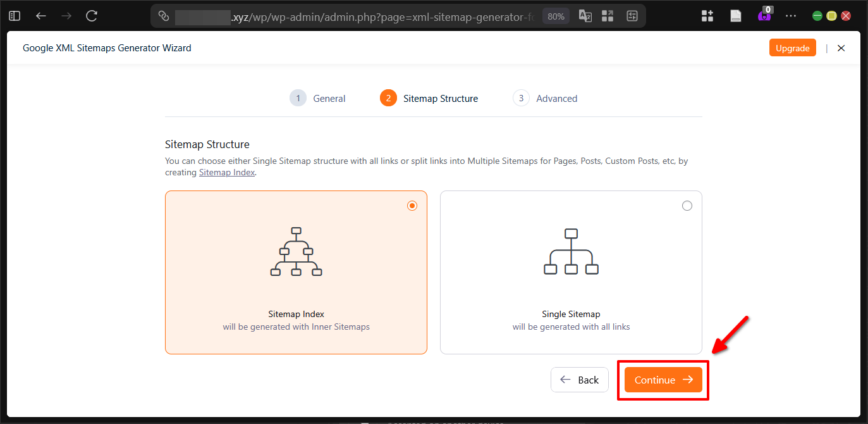Click the Sitemap Structure step label
Image resolution: width=868 pixels, height=424 pixels.
click(x=440, y=98)
